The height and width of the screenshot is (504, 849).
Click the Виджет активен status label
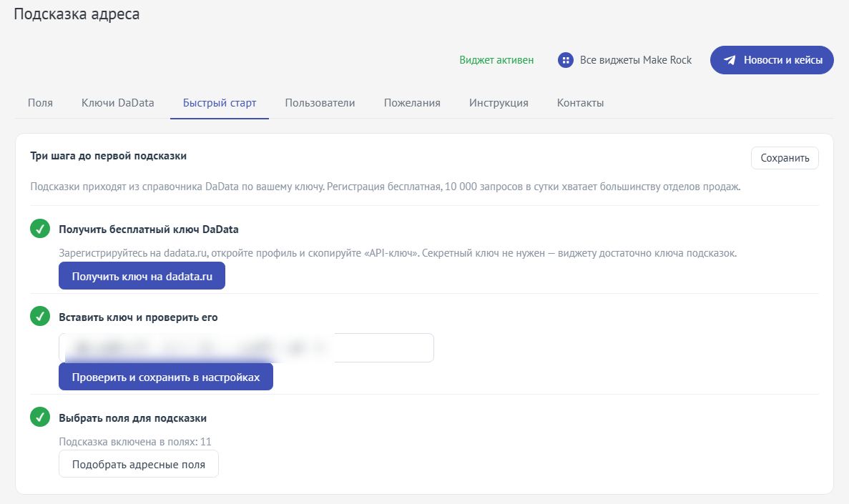[x=496, y=60]
